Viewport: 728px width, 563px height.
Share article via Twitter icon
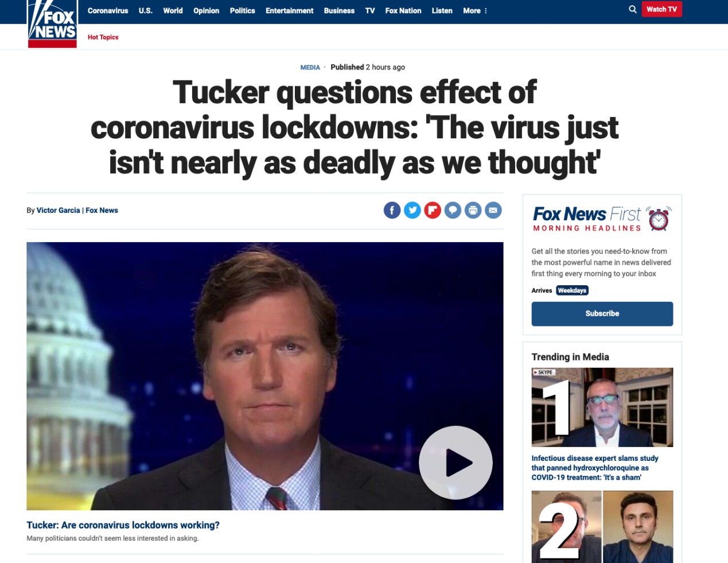click(412, 211)
